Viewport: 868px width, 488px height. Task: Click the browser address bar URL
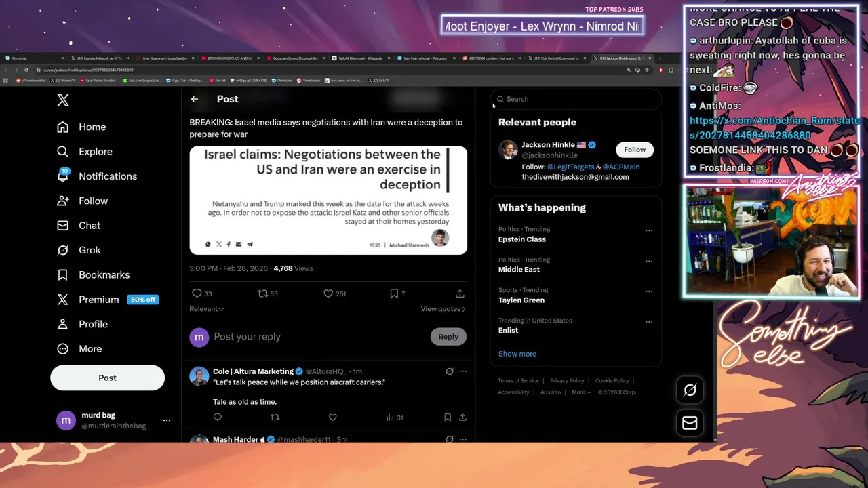pyautogui.click(x=89, y=70)
